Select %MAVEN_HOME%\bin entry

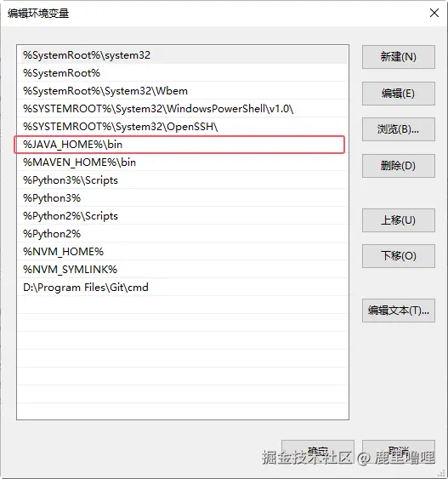[183, 163]
